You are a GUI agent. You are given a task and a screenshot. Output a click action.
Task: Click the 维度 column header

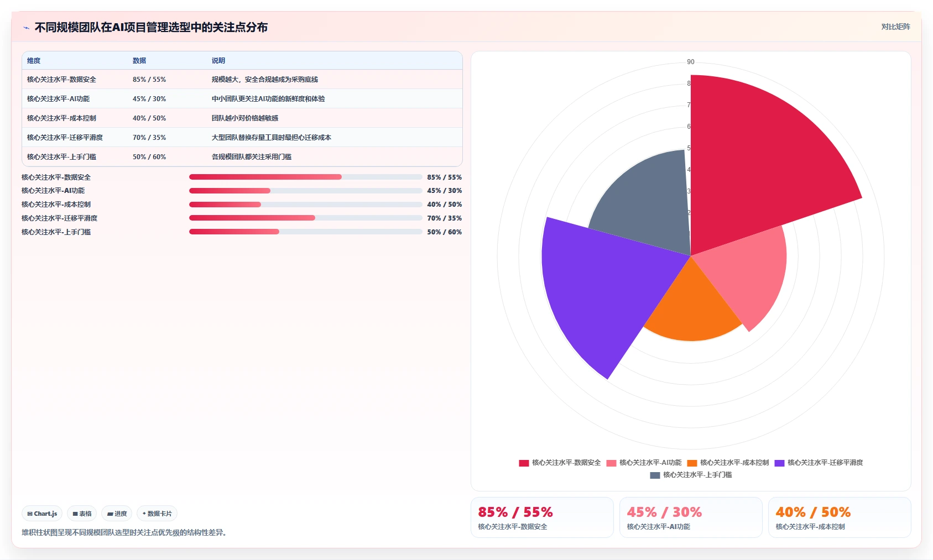coord(34,61)
